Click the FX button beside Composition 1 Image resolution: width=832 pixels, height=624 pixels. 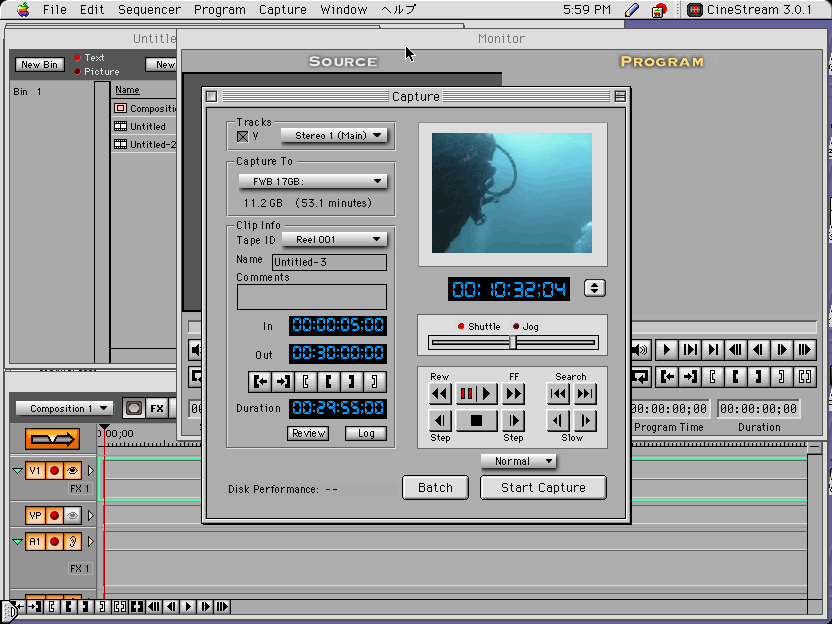(157, 408)
